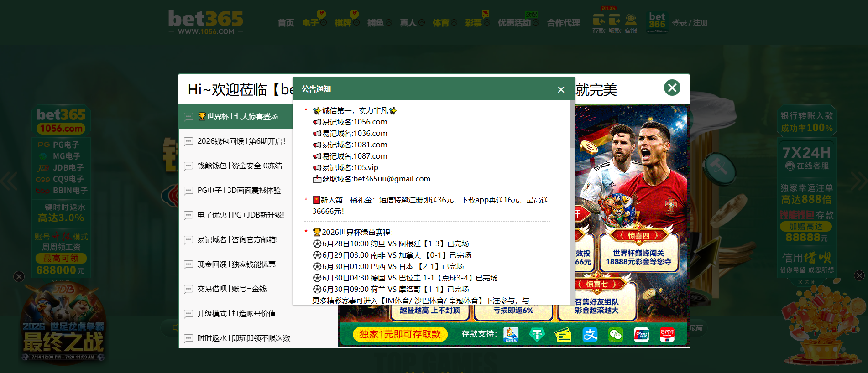Click the 7X24H 在线客服 sidebar link

point(807,158)
